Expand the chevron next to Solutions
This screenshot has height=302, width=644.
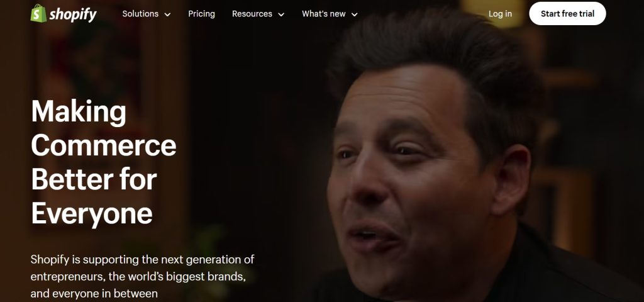tap(167, 14)
